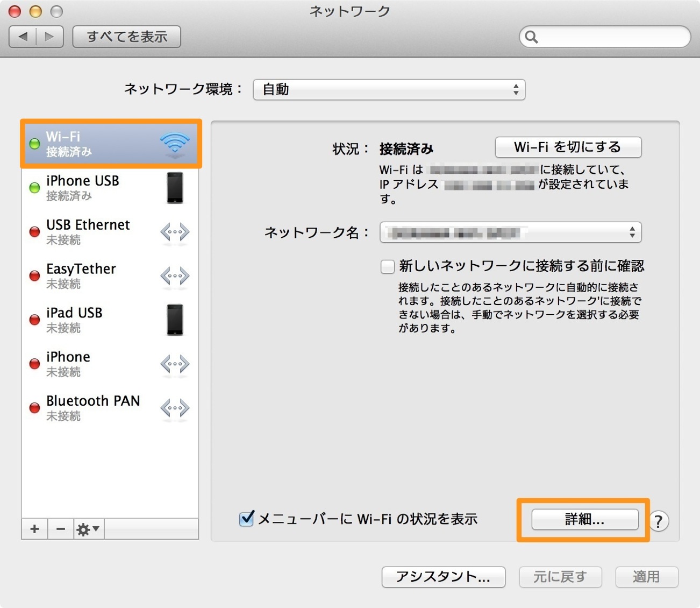The height and width of the screenshot is (608, 700).
Task: Turn off Wi-Fi with Wi-Fi を切にする
Action: point(568,147)
